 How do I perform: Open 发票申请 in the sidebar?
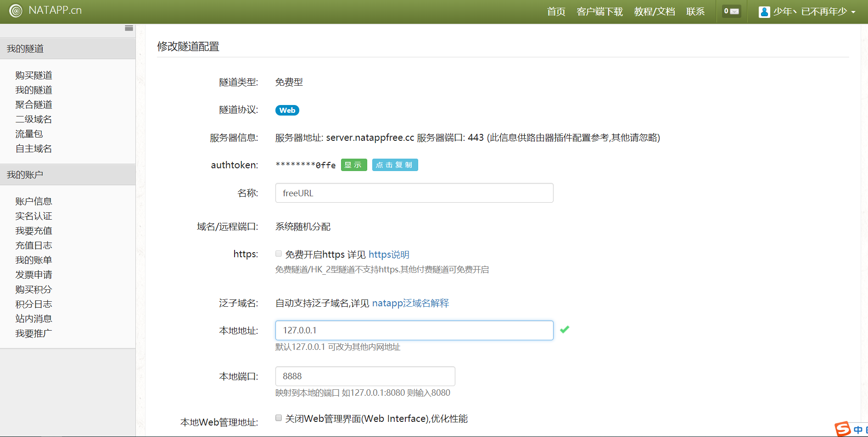click(34, 275)
